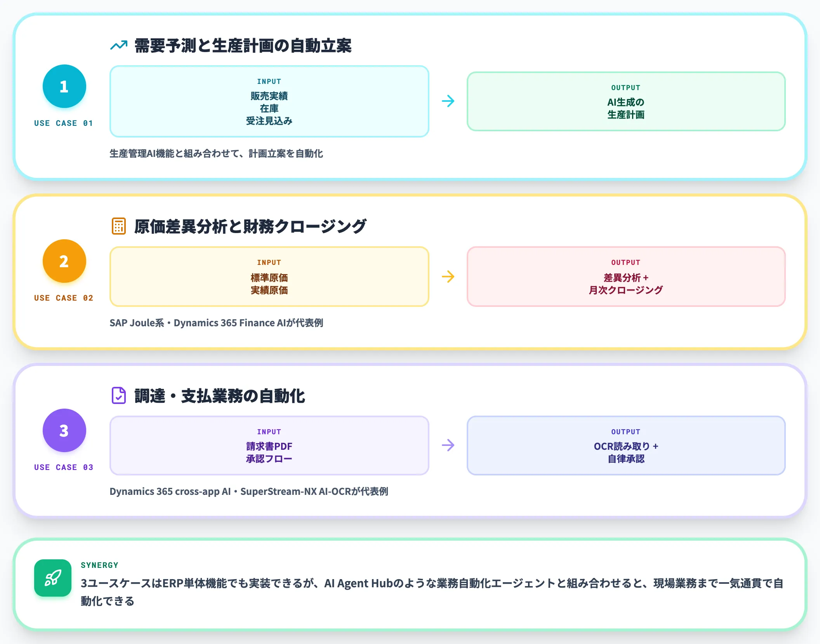Click the purple arrow between use case 03 boxes
This screenshot has height=644, width=820.
(x=448, y=445)
